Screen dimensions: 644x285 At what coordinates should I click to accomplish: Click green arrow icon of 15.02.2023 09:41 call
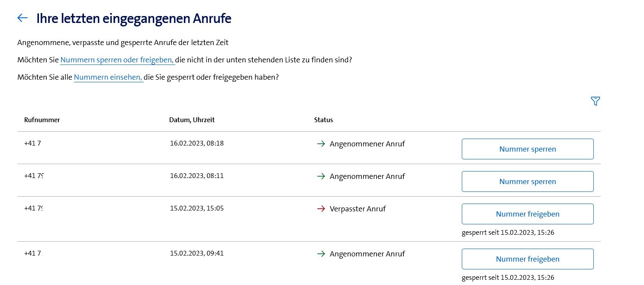pyautogui.click(x=321, y=254)
